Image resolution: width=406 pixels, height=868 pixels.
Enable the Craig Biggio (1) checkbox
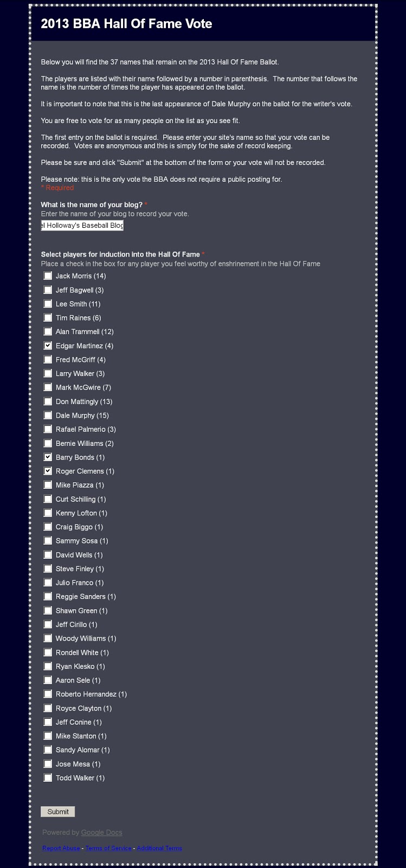click(48, 527)
